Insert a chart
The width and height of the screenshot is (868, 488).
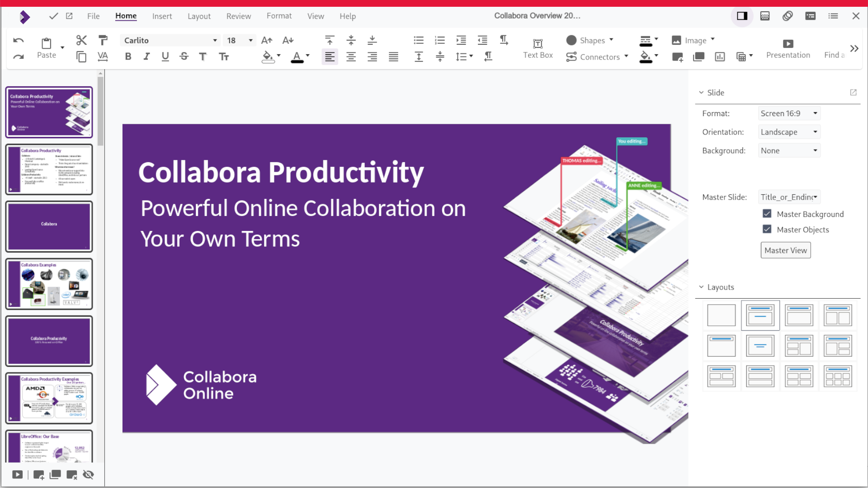[x=720, y=57]
